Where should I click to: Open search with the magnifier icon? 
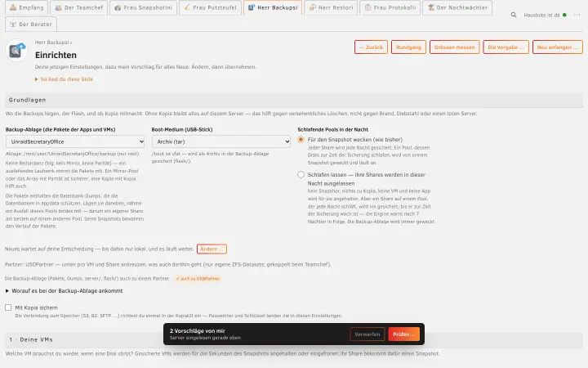tap(514, 15)
